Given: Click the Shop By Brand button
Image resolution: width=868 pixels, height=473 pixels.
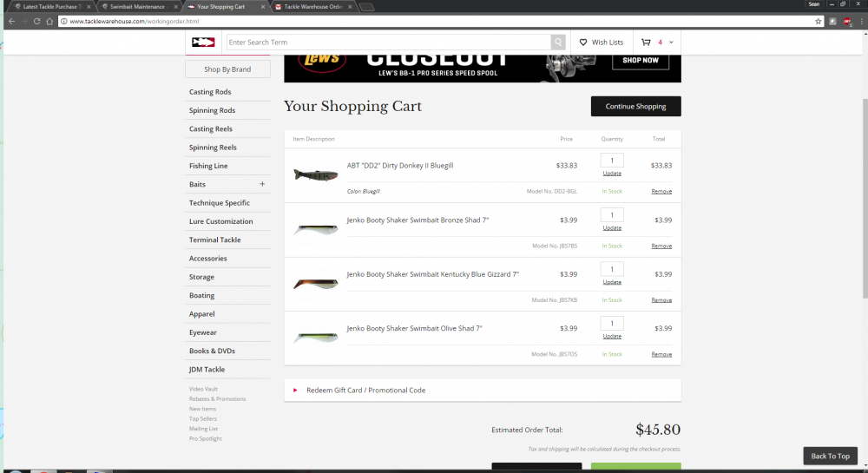Looking at the screenshot, I should click(227, 69).
